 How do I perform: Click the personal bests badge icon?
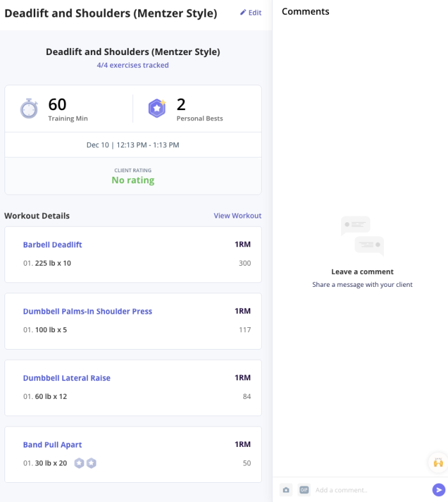click(x=157, y=108)
